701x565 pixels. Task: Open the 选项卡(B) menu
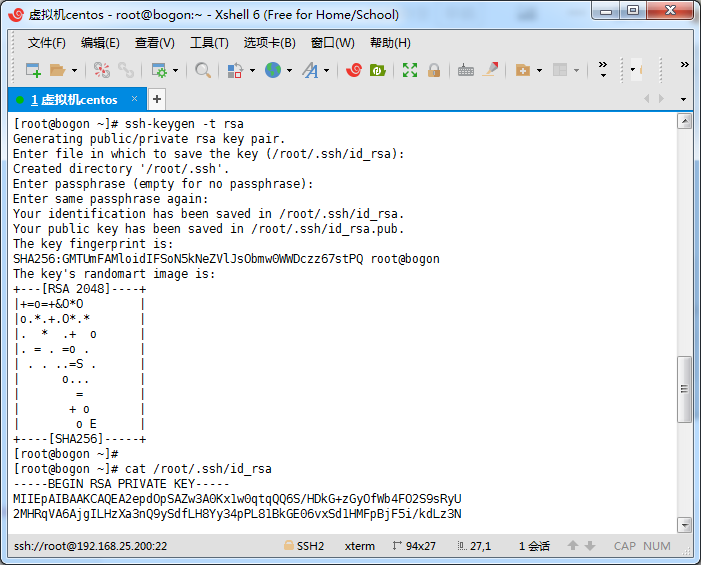[270, 43]
